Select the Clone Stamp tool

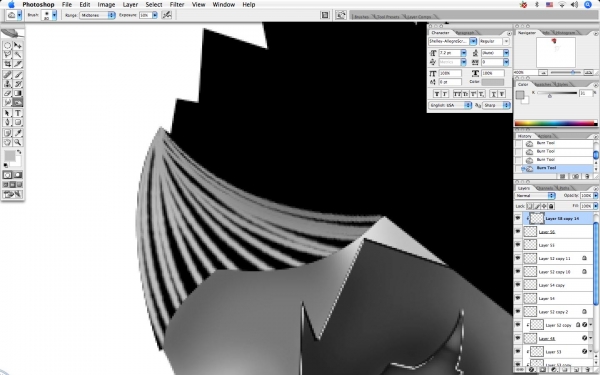(x=7, y=84)
